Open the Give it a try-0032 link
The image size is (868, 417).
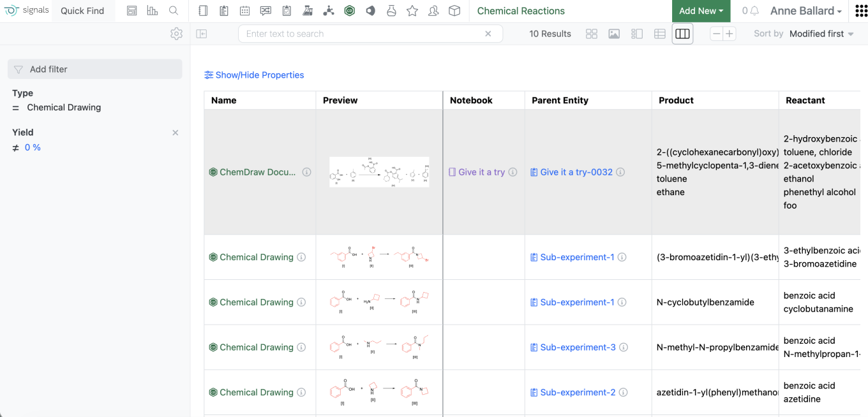pyautogui.click(x=576, y=172)
